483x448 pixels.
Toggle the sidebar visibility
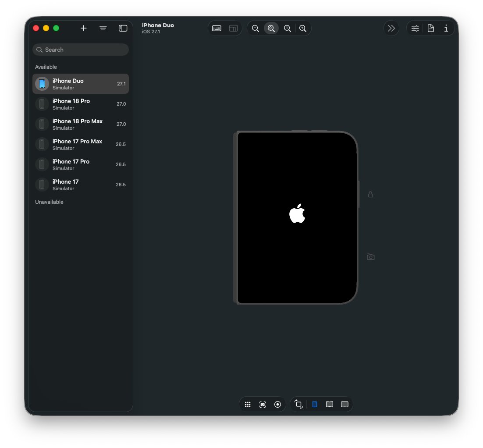point(123,28)
